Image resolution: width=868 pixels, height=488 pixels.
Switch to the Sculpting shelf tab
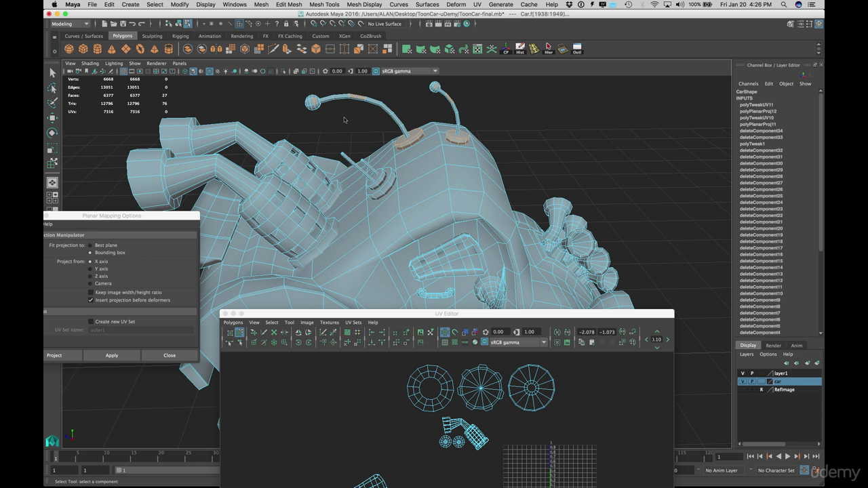[152, 36]
